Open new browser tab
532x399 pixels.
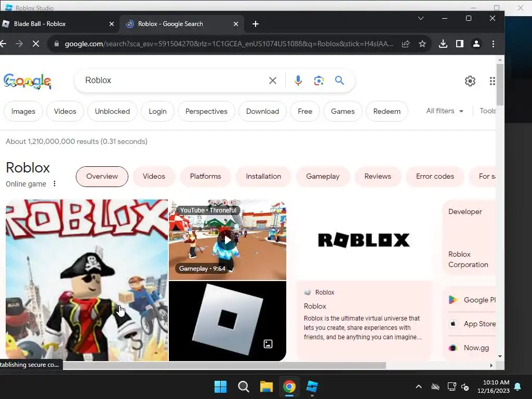click(256, 24)
